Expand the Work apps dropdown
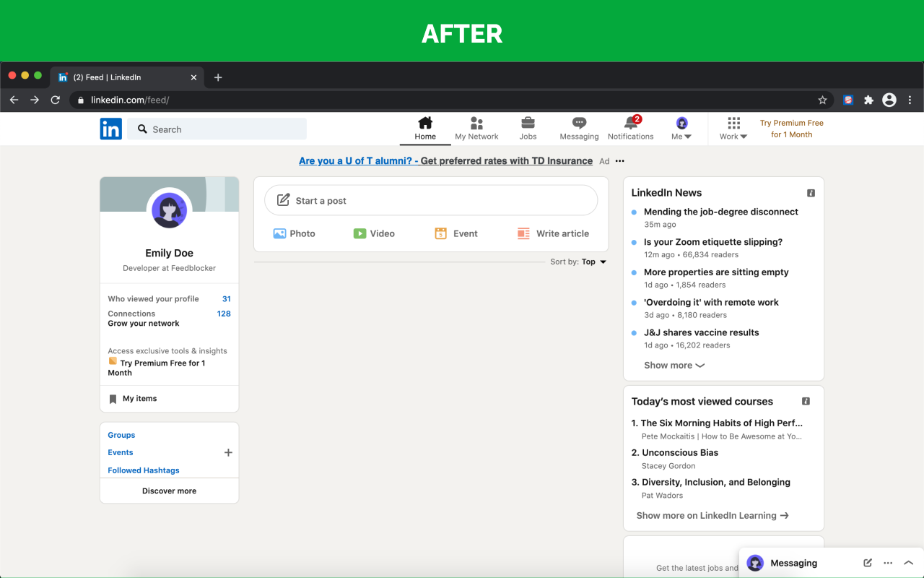 coord(733,129)
